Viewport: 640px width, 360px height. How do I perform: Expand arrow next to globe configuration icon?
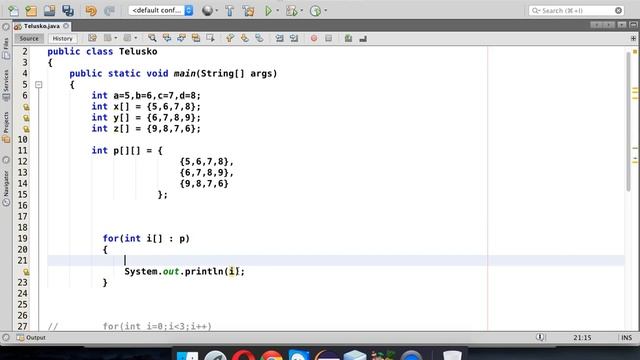(216, 11)
